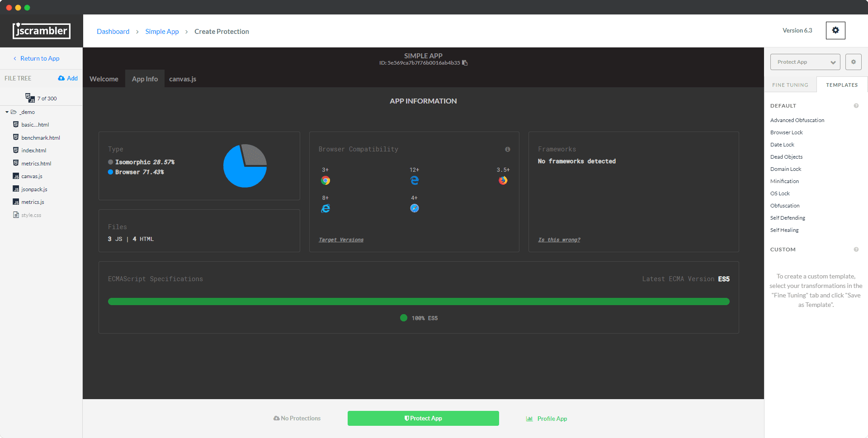The height and width of the screenshot is (438, 868).
Task: Click the Internet Explorer 8+ browser icon
Action: coord(325,208)
